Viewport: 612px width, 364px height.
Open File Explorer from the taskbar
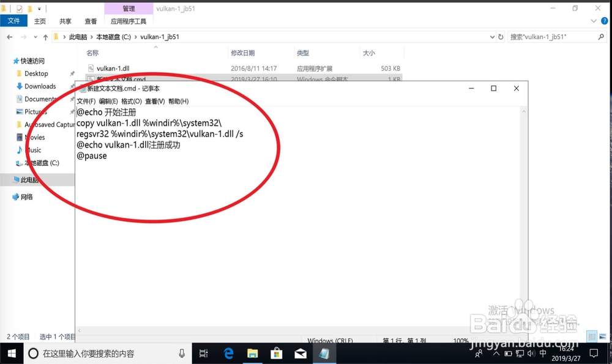coord(252,353)
